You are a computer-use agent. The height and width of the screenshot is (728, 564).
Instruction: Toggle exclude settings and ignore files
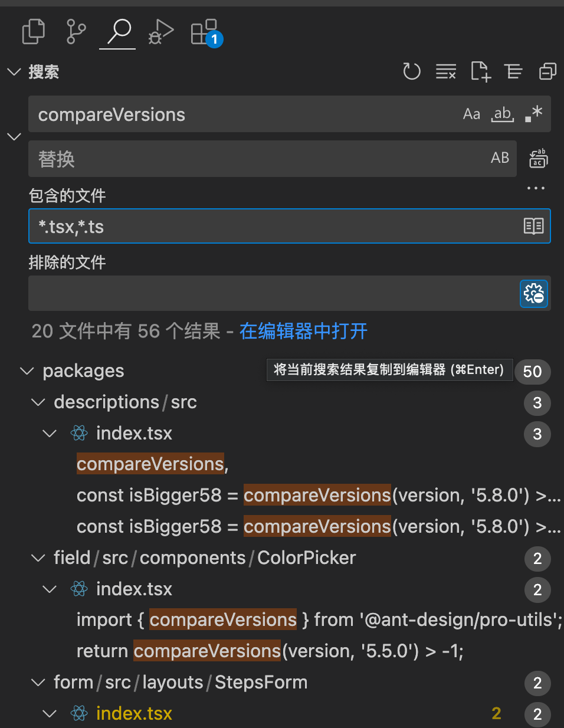[534, 294]
